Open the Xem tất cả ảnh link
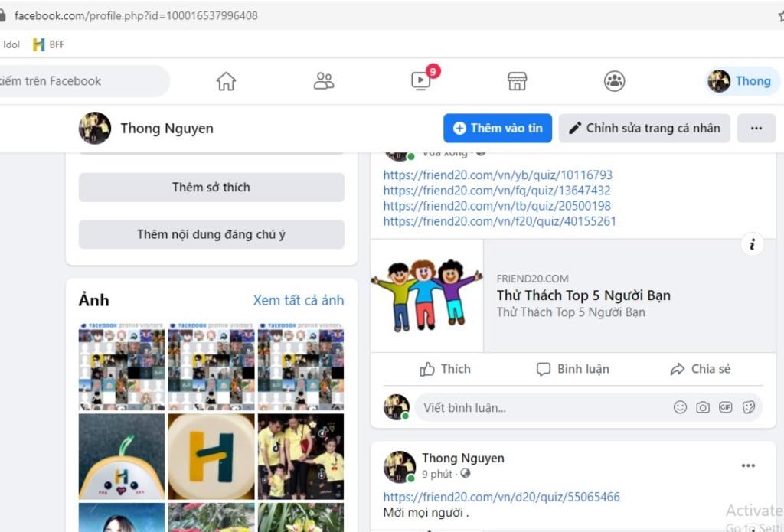The image size is (784, 532). click(299, 300)
